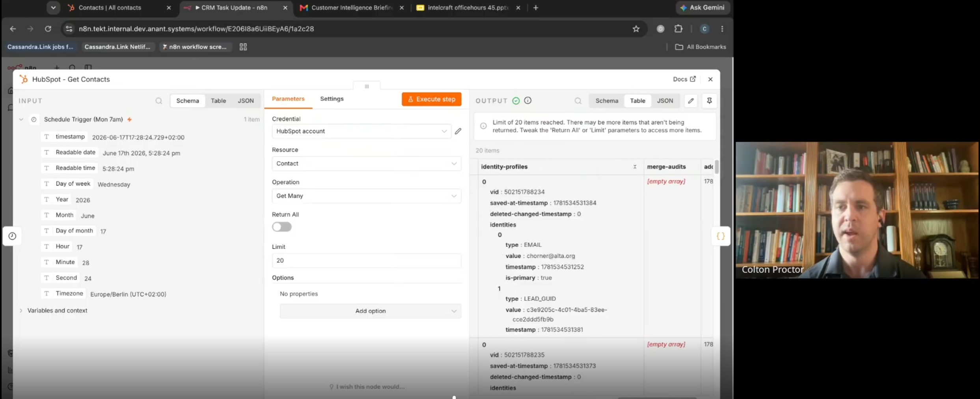
Task: Open the Operation dropdown showing Get Many
Action: coord(367,196)
